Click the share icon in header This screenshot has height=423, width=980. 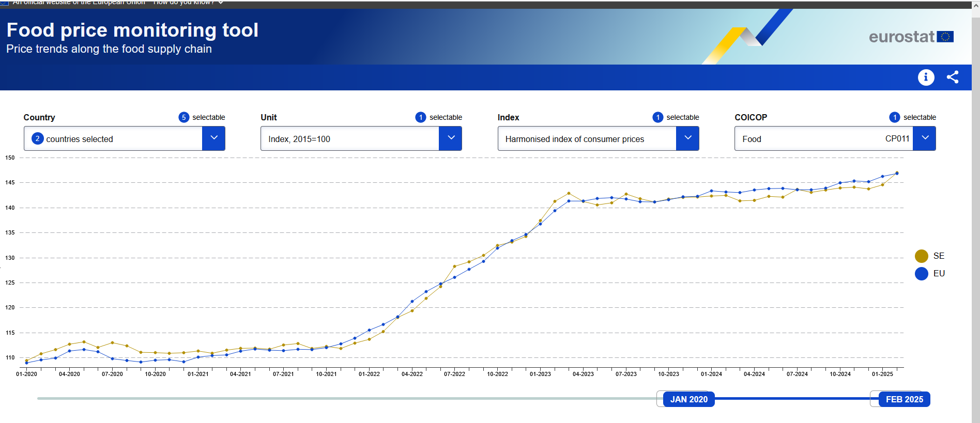953,77
